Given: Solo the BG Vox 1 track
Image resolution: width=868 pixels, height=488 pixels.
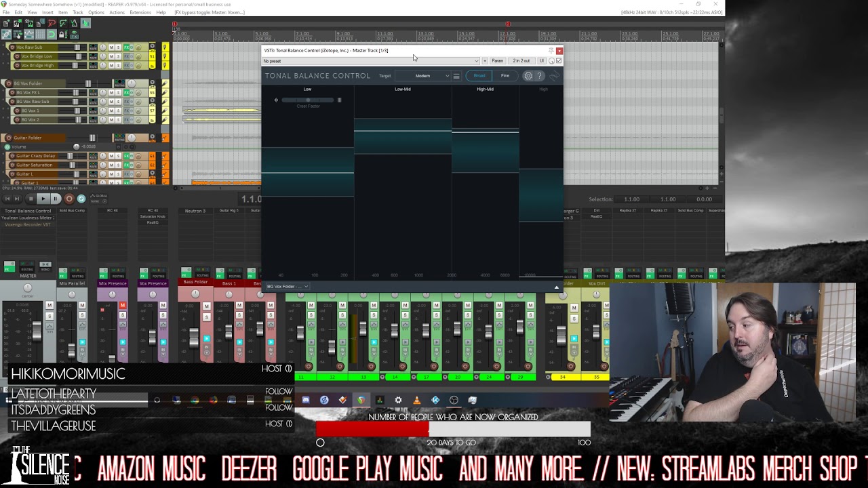Looking at the screenshot, I should pos(118,110).
